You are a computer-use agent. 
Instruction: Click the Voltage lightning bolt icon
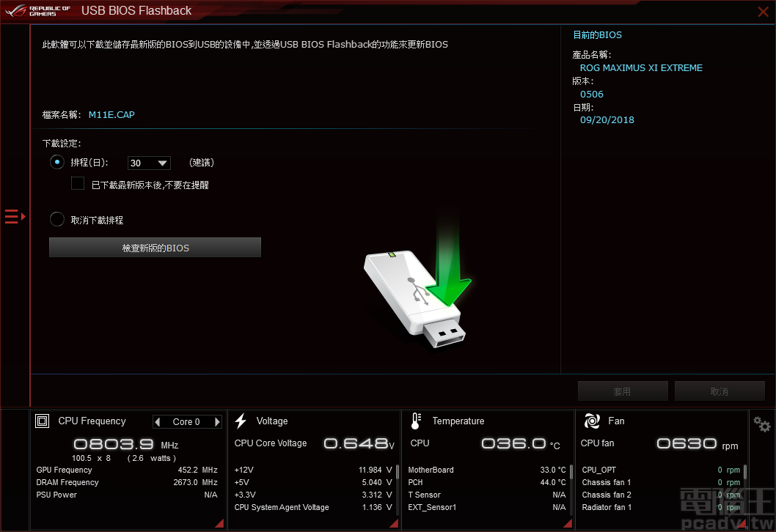pyautogui.click(x=241, y=421)
